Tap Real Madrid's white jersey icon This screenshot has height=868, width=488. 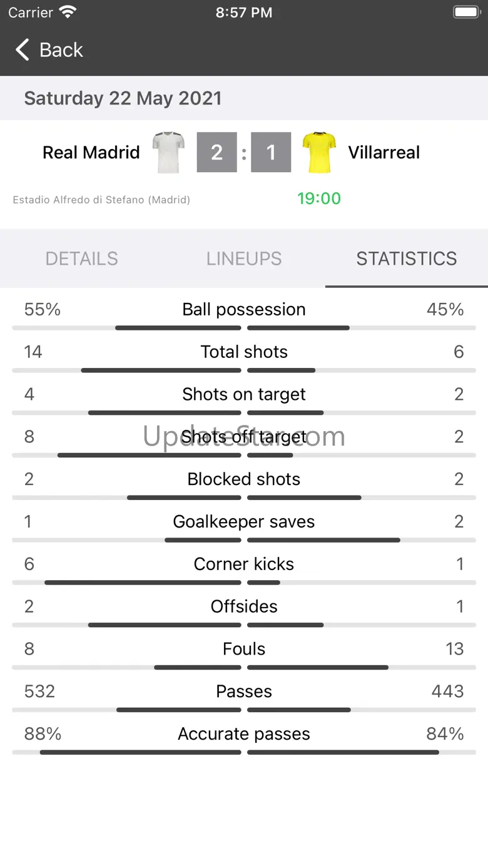[x=168, y=152]
